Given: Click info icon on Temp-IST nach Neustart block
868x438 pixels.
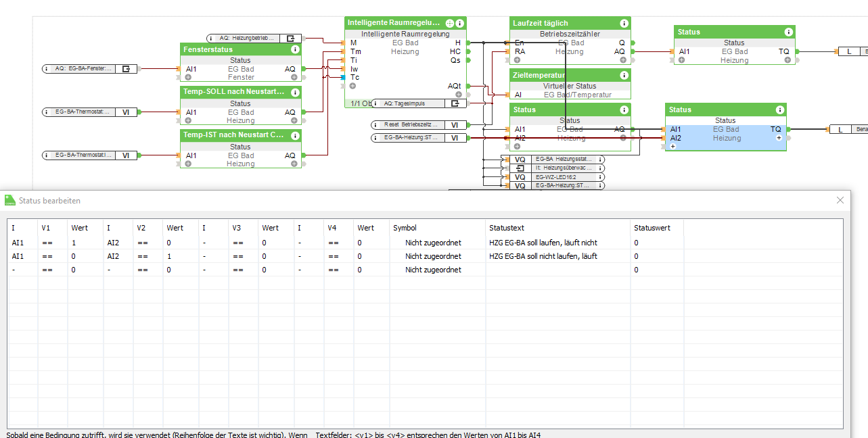Looking at the screenshot, I should click(295, 135).
